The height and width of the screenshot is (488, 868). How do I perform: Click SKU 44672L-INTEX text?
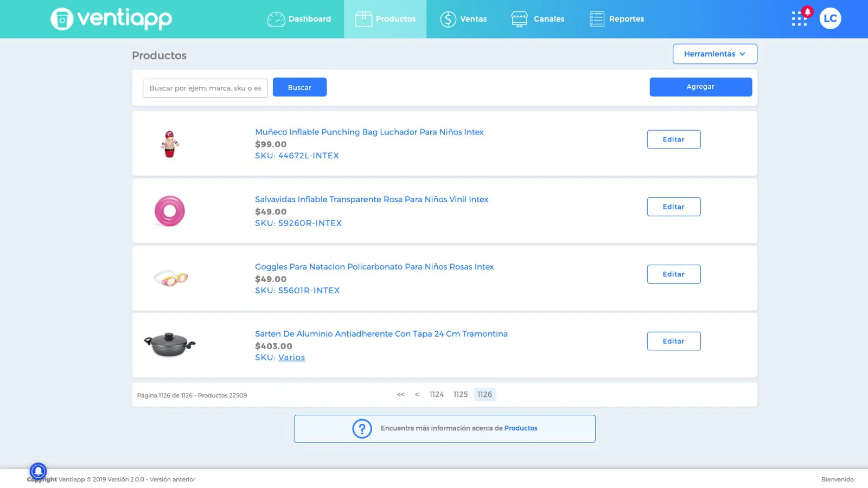(x=297, y=156)
